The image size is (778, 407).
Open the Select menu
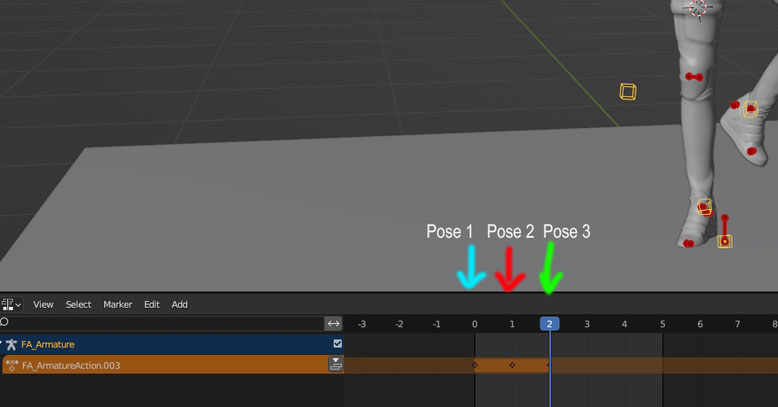pos(78,304)
